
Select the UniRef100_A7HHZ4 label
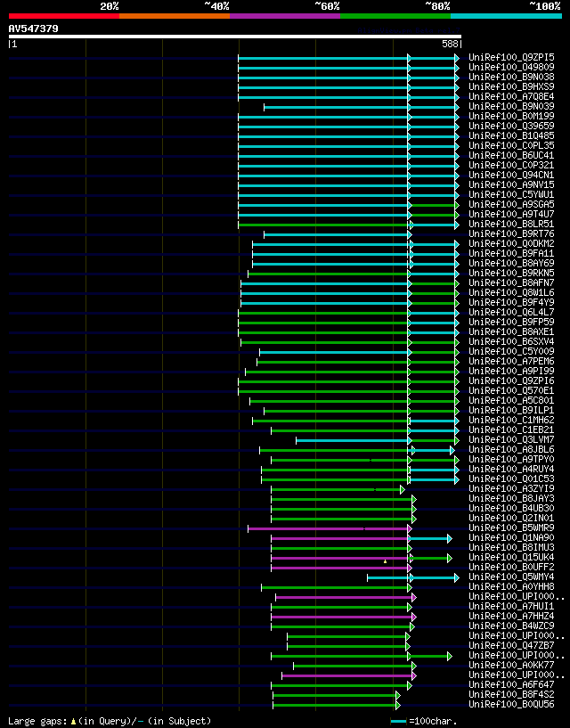(x=511, y=617)
